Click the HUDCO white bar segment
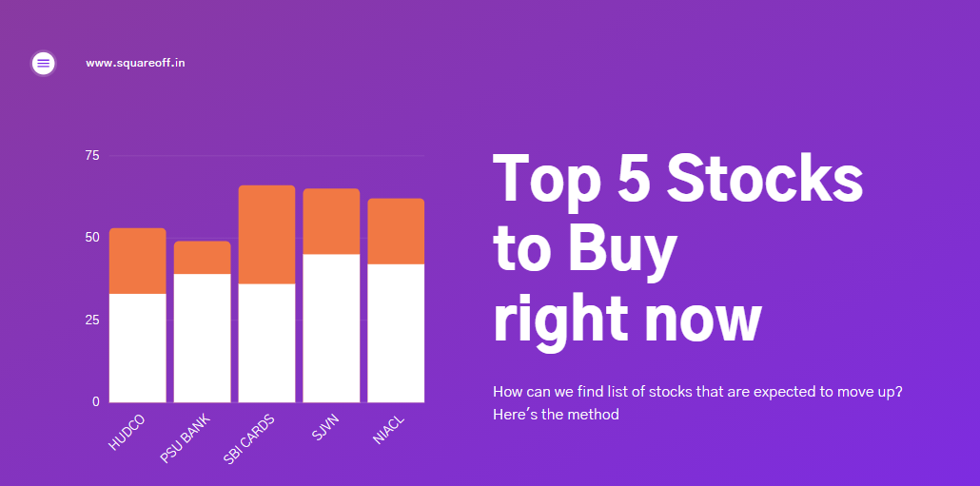This screenshot has height=486, width=980. coord(137,348)
